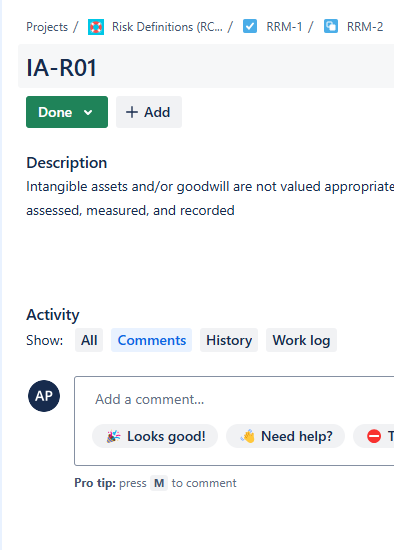Screen dimensions: 394x550
Task: Insert the Need help? quick comment
Action: [286, 436]
